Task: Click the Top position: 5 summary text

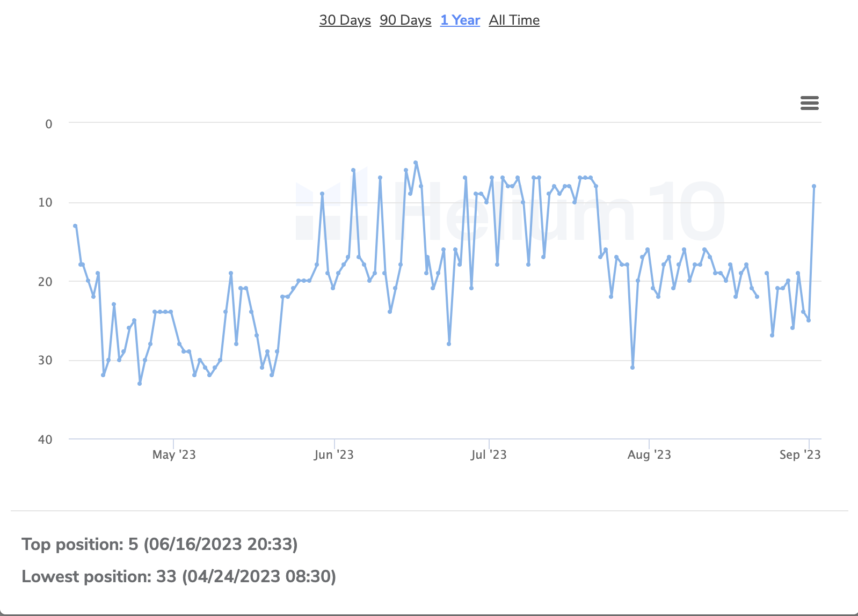Action: point(159,544)
